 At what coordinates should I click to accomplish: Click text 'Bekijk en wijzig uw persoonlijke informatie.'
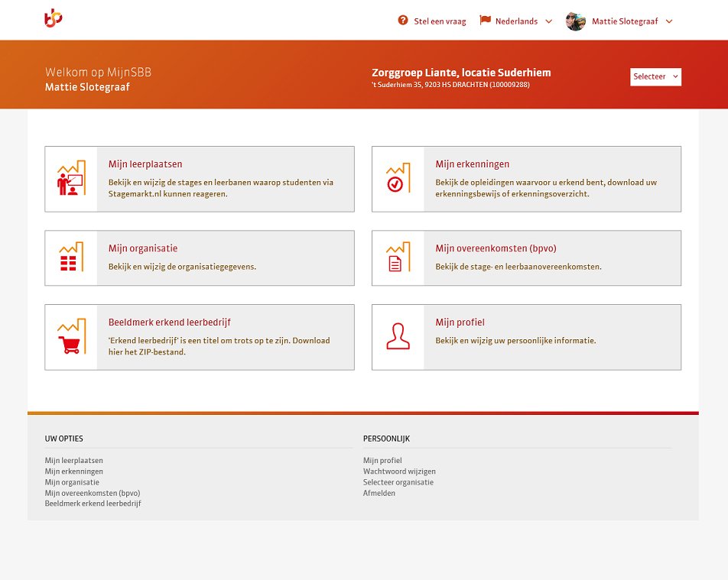pos(515,341)
